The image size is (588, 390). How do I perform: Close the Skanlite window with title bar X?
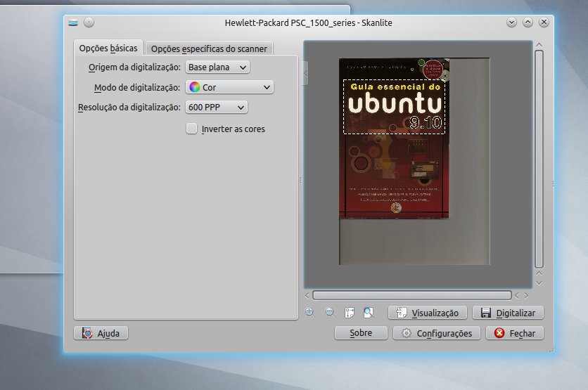coord(544,22)
